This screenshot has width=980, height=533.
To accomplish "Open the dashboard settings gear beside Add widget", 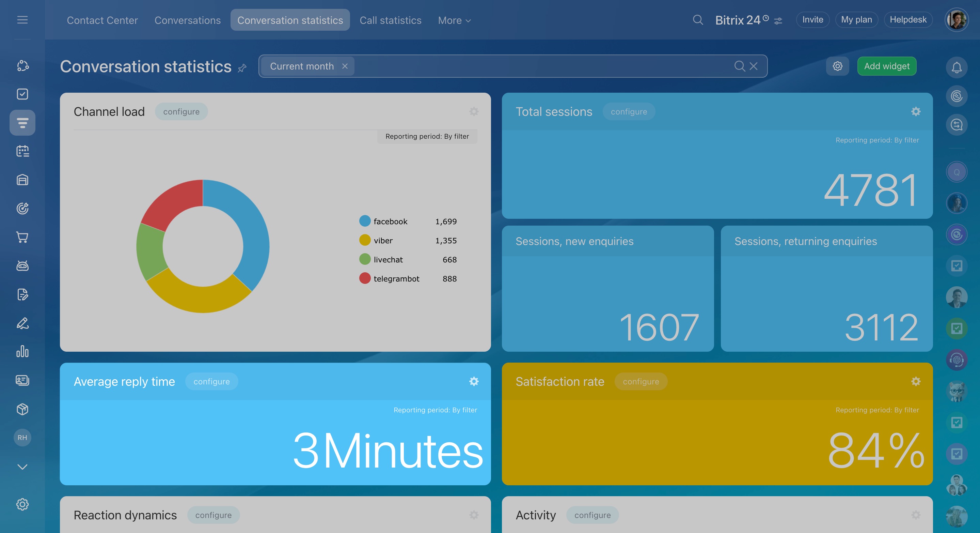I will coord(837,66).
